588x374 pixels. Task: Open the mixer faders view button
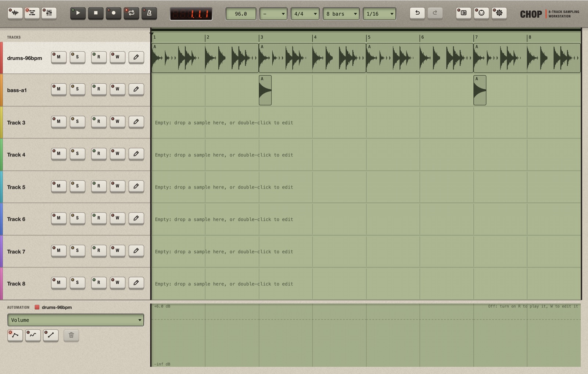[49, 13]
